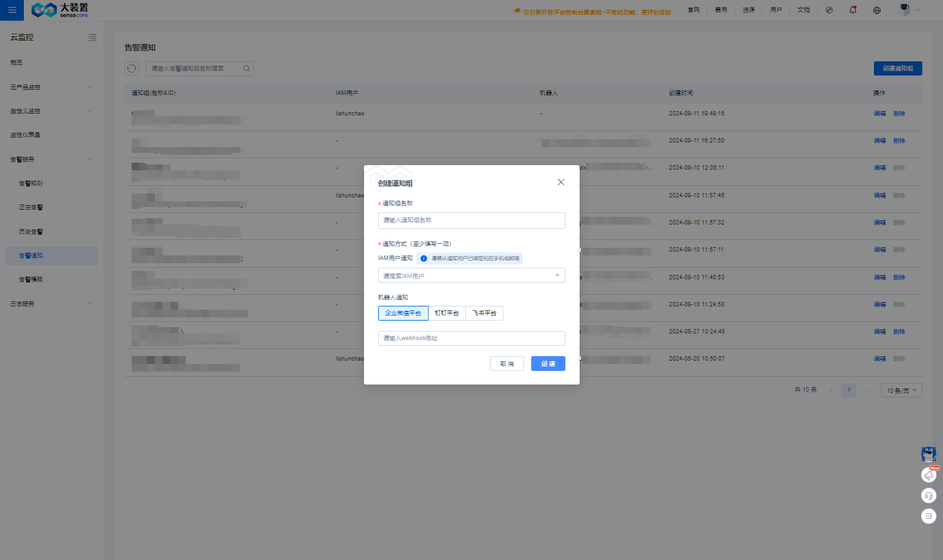Click the globe language icon

tap(877, 10)
